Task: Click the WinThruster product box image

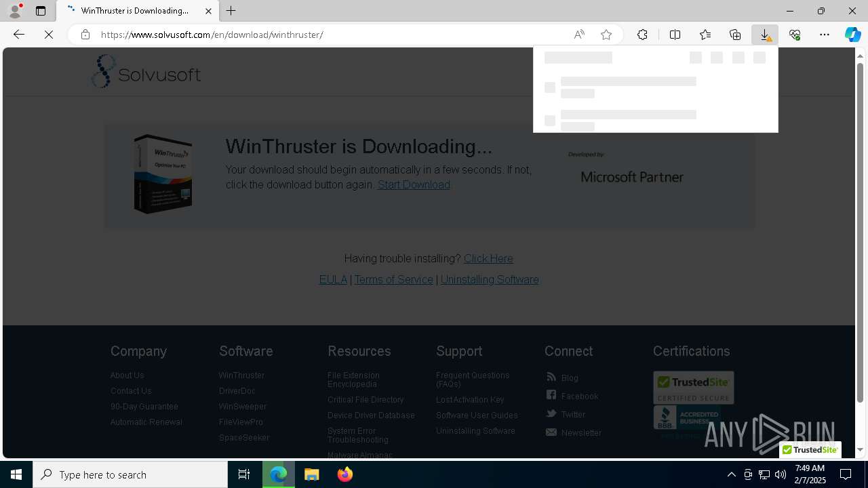Action: pyautogui.click(x=163, y=174)
